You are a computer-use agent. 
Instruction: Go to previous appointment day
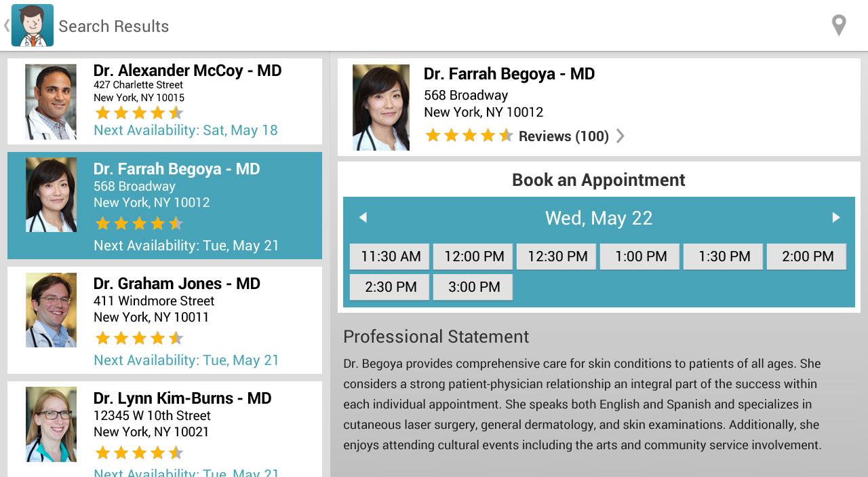[363, 217]
